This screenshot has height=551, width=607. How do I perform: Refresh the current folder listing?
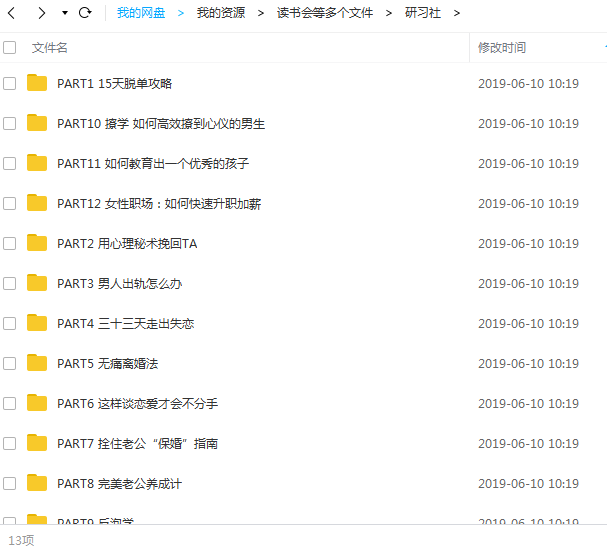85,13
